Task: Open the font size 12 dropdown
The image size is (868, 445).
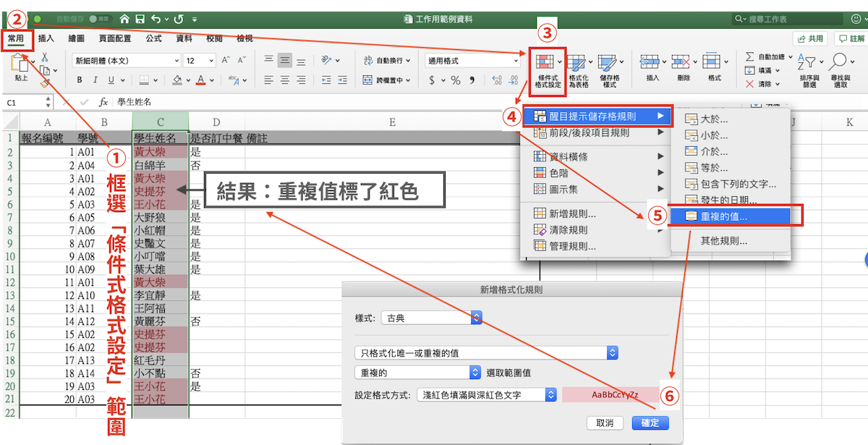Action: coord(200,61)
